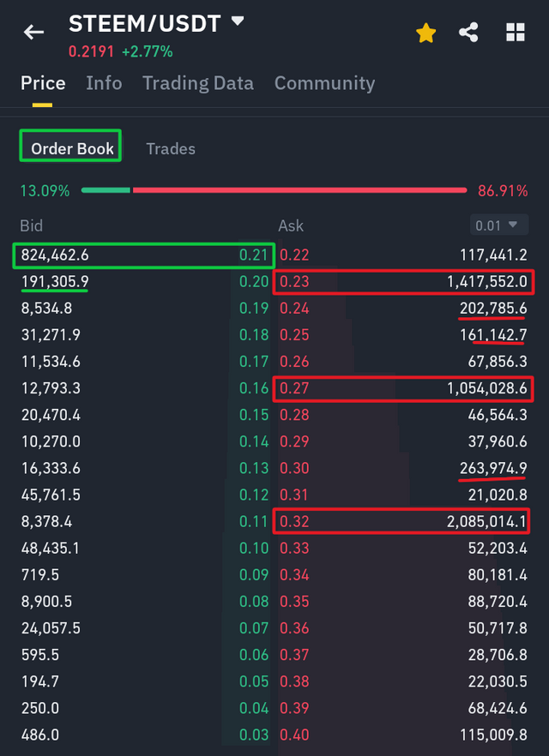
Task: Select the Trades tab
Action: click(x=171, y=148)
